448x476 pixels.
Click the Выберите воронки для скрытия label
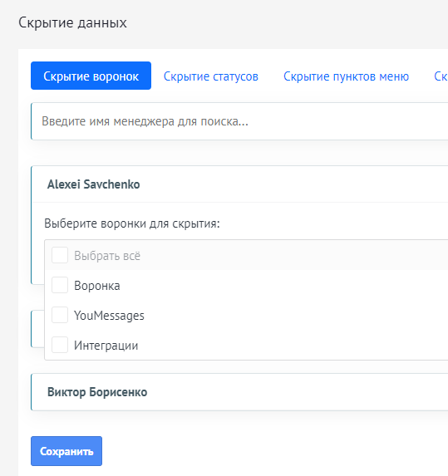(x=132, y=223)
